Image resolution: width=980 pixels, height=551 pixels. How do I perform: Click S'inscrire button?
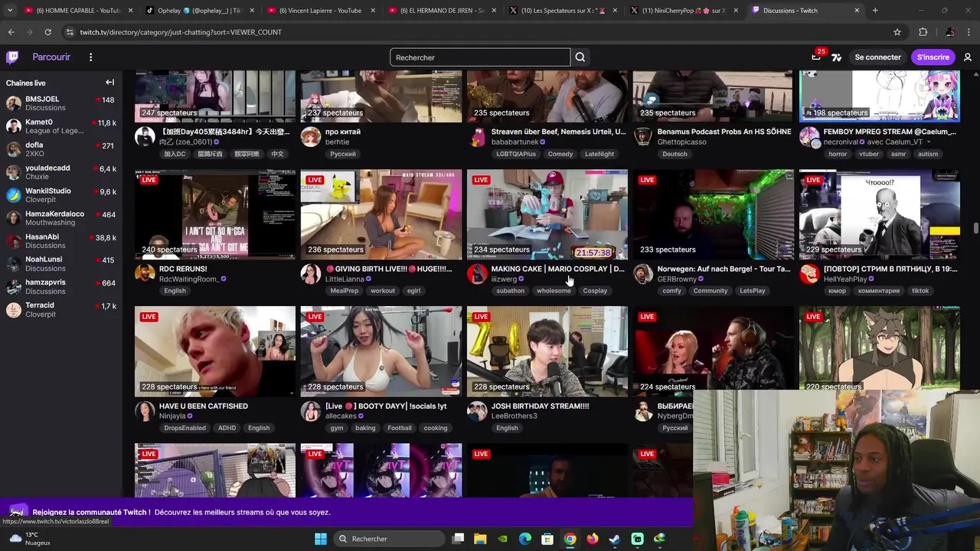pos(933,57)
